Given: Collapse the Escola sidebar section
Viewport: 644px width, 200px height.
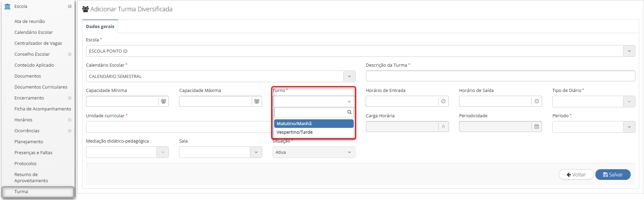Looking at the screenshot, I should 70,6.
